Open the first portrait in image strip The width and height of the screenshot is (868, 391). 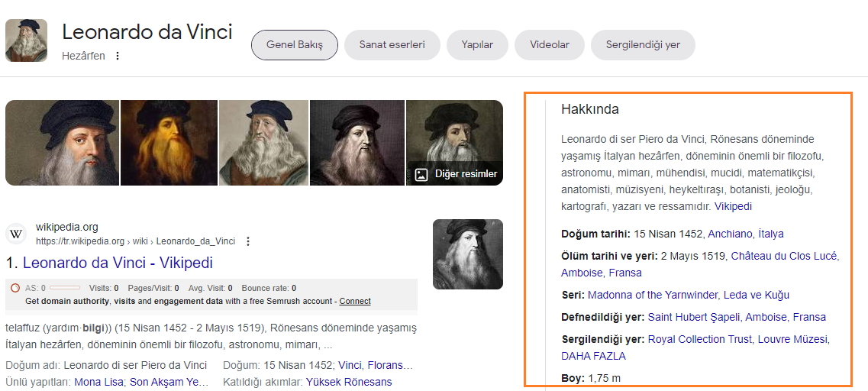pyautogui.click(x=62, y=142)
